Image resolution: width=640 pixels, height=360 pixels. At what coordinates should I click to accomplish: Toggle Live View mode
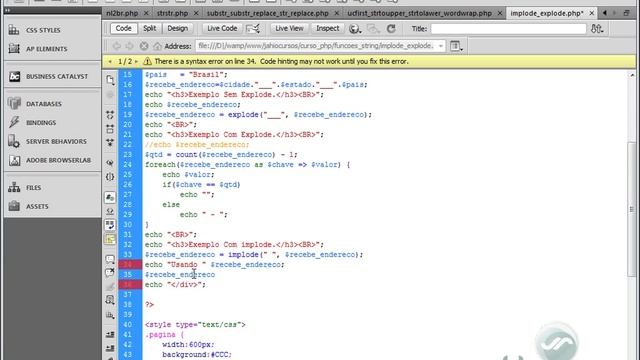pos(289,29)
